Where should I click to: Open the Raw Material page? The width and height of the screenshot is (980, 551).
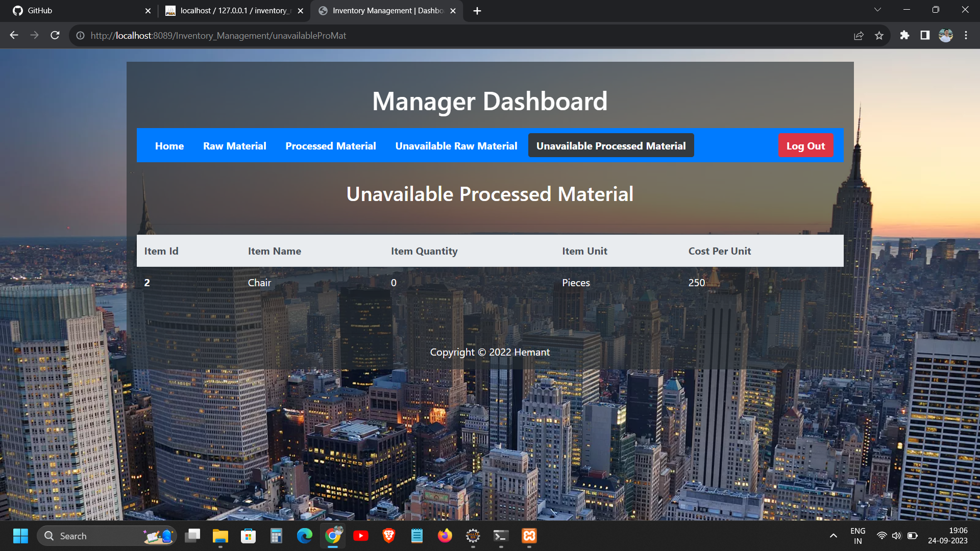(x=234, y=146)
